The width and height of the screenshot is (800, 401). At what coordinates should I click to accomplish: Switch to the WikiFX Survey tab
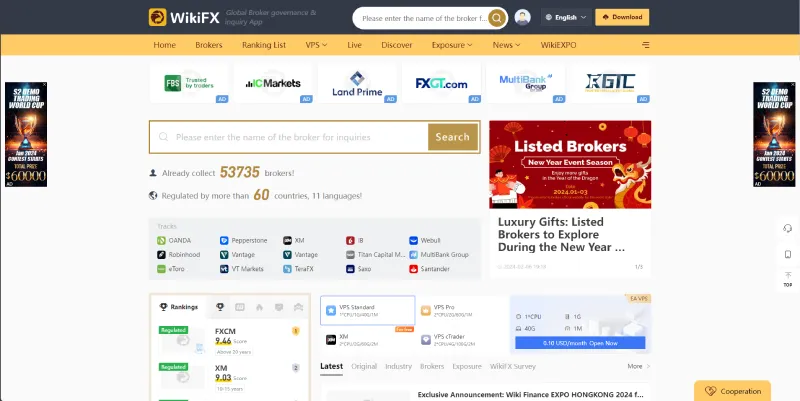pos(513,366)
